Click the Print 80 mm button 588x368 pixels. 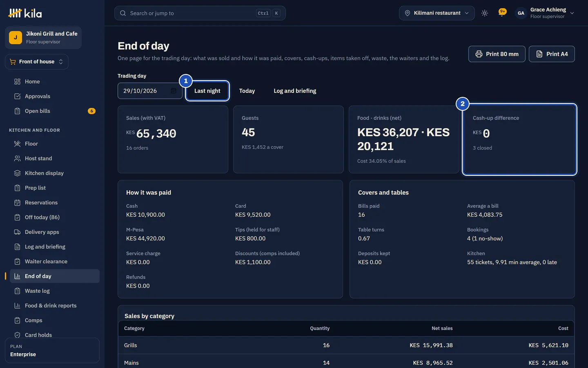point(497,54)
